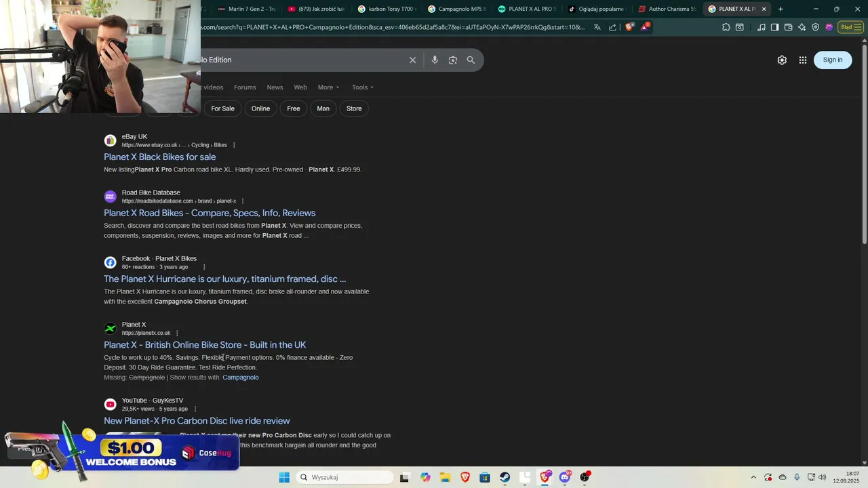Open more options for GuyKesTV YouTube result
The width and height of the screenshot is (868, 488).
[195, 409]
